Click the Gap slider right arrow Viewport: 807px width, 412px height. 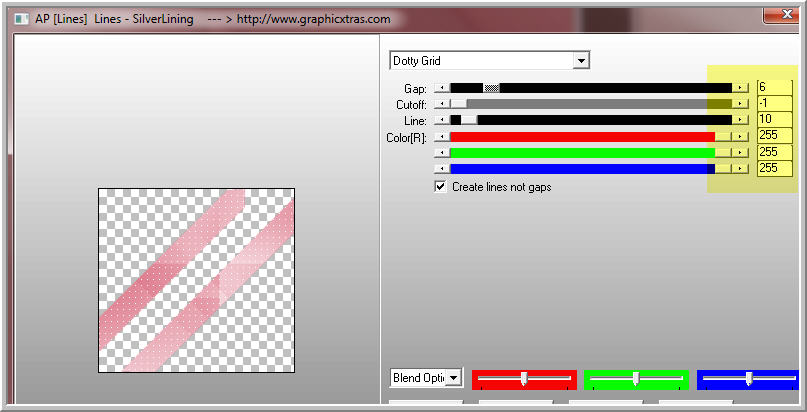point(740,88)
